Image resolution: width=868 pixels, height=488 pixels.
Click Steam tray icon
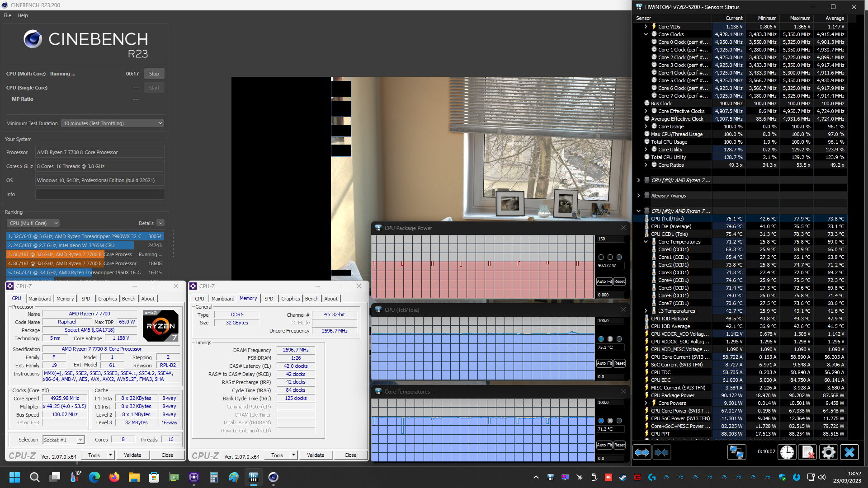[623, 477]
